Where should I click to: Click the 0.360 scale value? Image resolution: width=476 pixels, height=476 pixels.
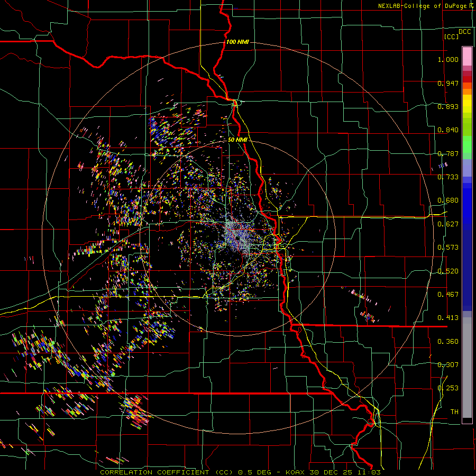tap(448, 342)
